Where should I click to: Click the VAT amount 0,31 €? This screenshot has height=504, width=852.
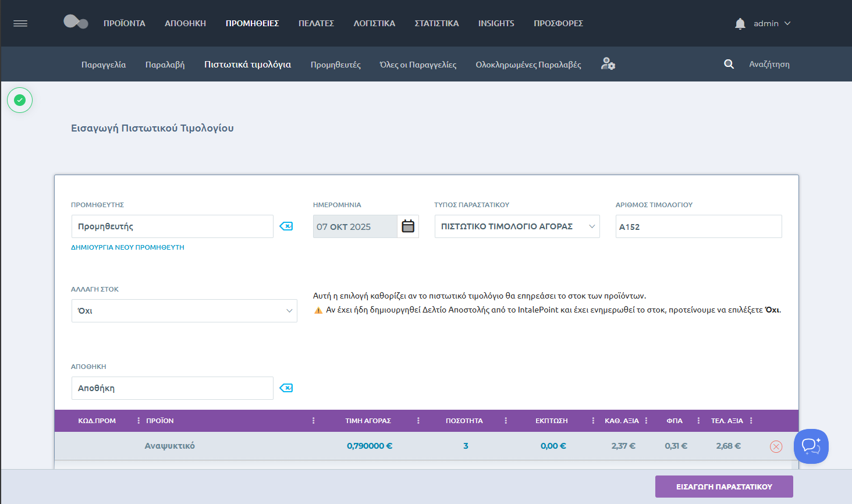[676, 446]
